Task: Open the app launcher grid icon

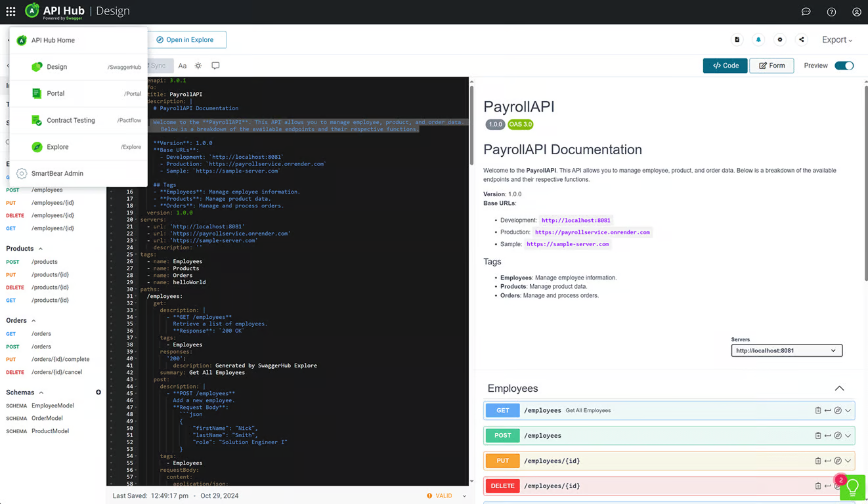Action: tap(11, 11)
